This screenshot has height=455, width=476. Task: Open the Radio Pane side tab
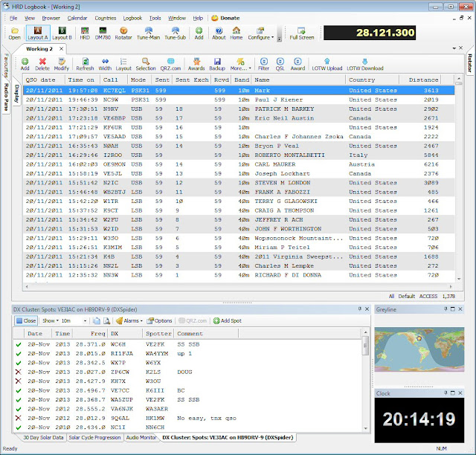click(x=6, y=97)
